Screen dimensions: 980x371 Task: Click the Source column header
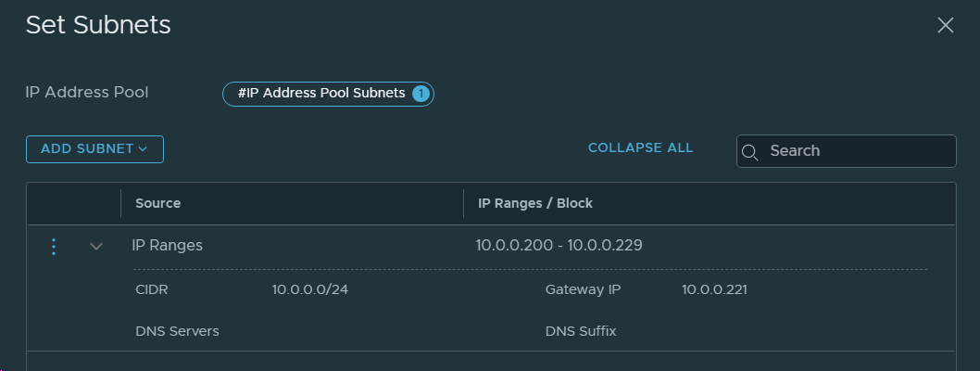[x=157, y=203]
